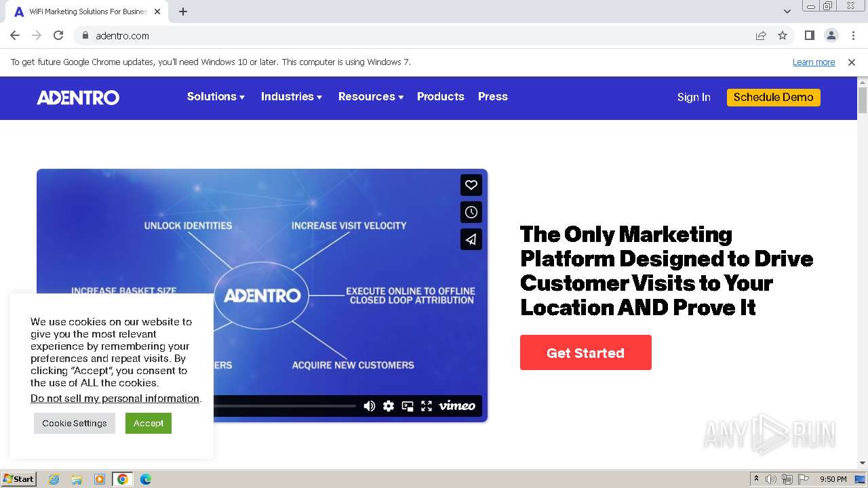Open File Explorer from taskbar
Screen dimensions: 868x488
point(77,479)
